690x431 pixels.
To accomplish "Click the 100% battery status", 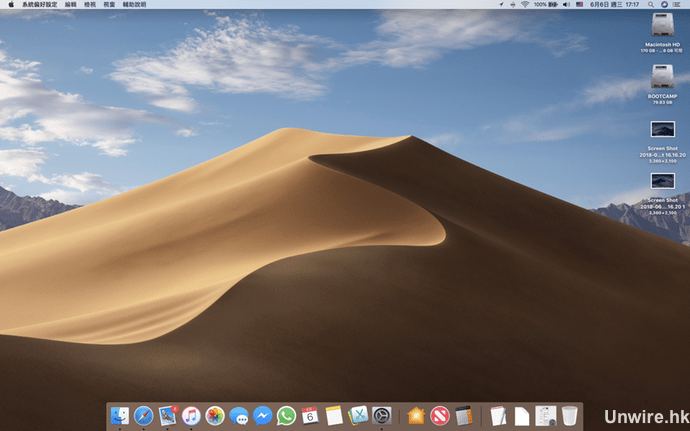I will click(546, 4).
